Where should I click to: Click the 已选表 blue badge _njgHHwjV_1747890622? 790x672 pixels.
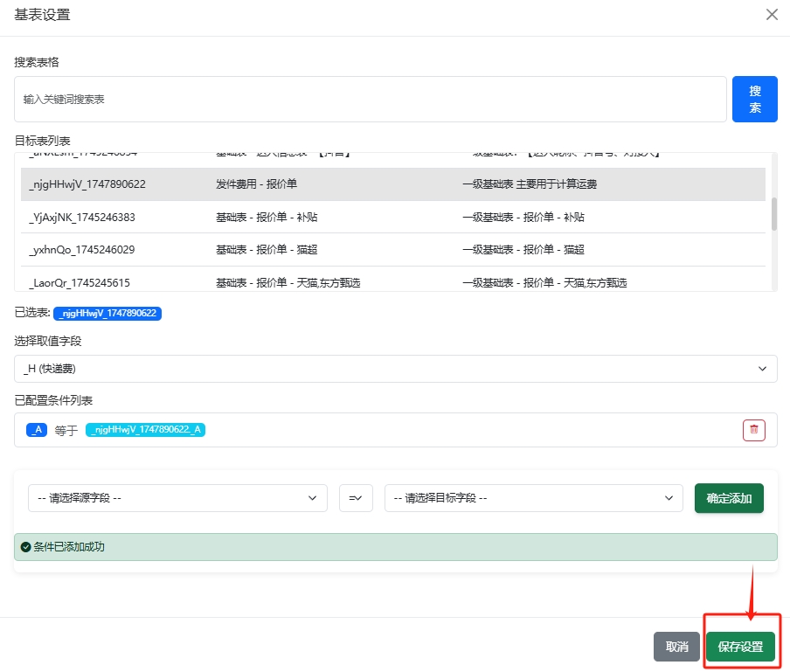tap(107, 313)
